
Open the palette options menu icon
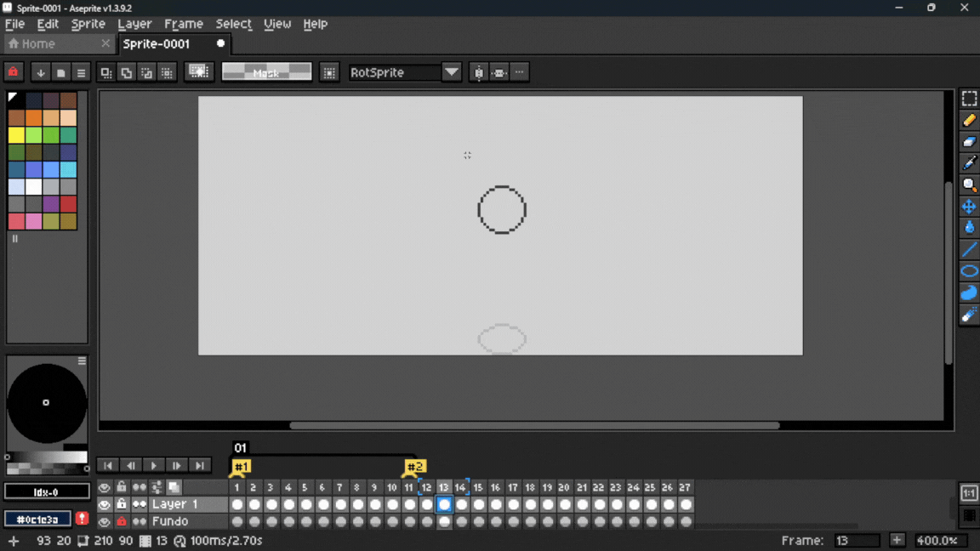pyautogui.click(x=81, y=72)
